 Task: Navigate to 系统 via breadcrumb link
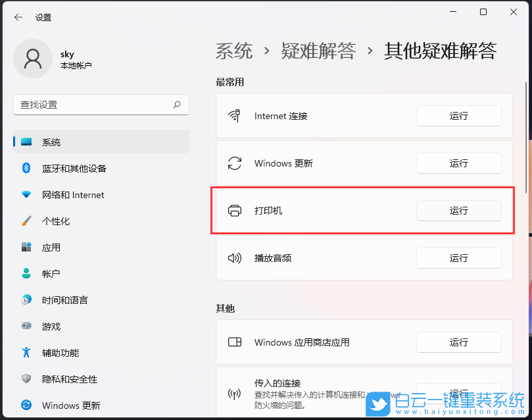coord(233,50)
